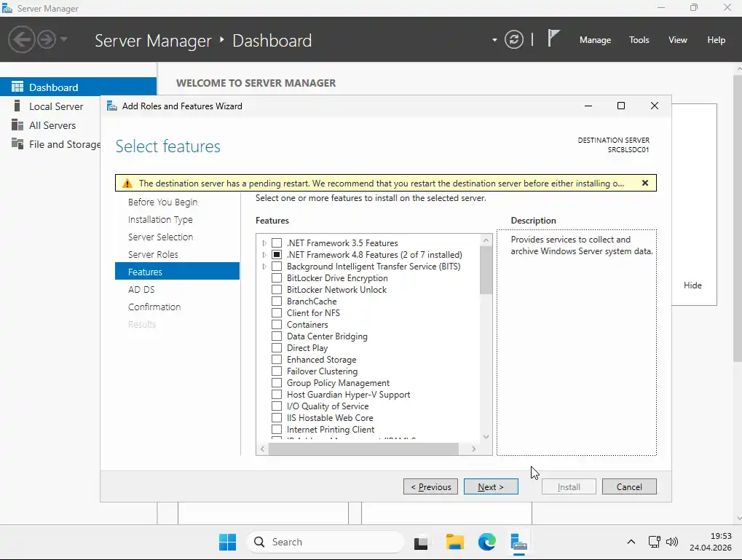Check Containers feature

pyautogui.click(x=277, y=325)
